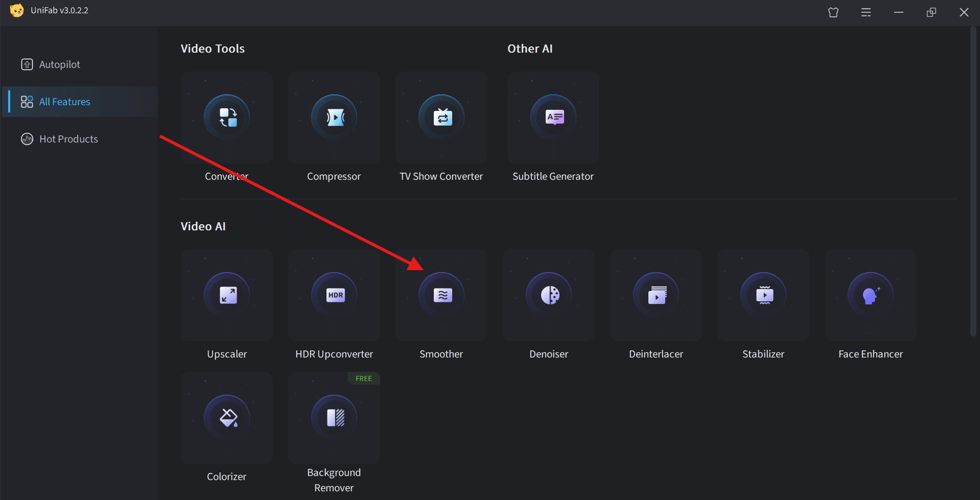Screen dimensions: 980x500
Task: Minimize the UniFab window
Action: (x=899, y=12)
